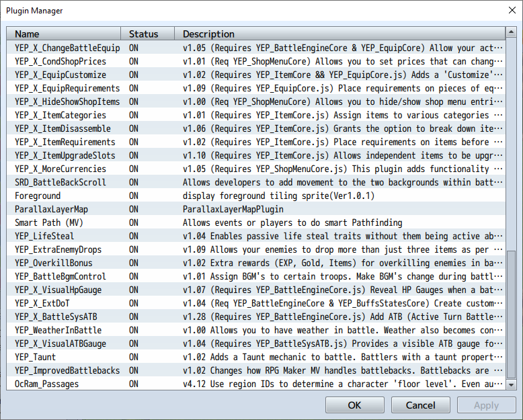Click the scrollbar up arrow
Image resolution: width=523 pixels, height=420 pixels.
511,32
